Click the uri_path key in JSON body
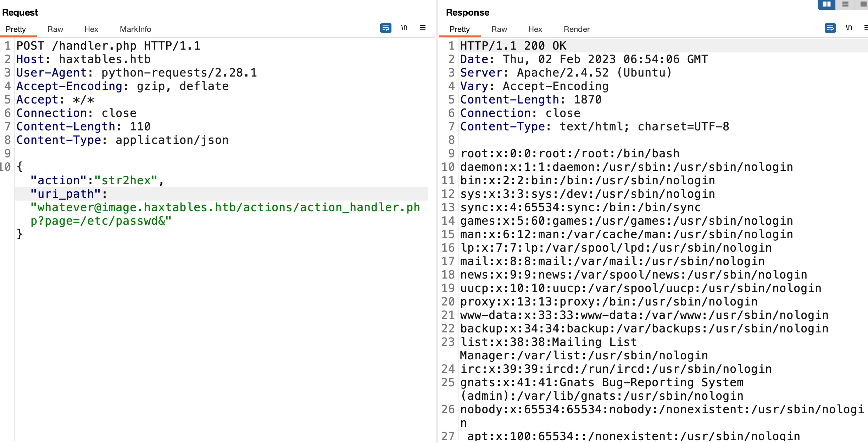This screenshot has width=868, height=443. point(66,194)
